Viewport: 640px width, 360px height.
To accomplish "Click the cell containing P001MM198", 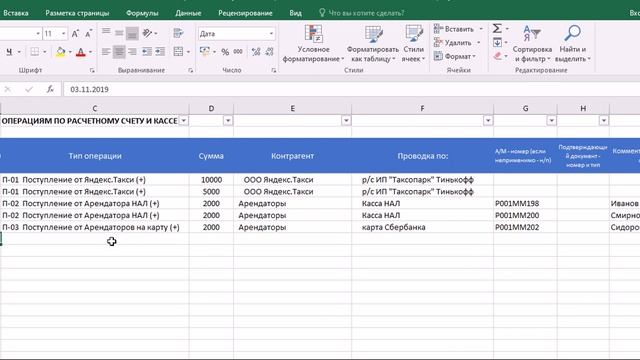I will click(x=525, y=203).
